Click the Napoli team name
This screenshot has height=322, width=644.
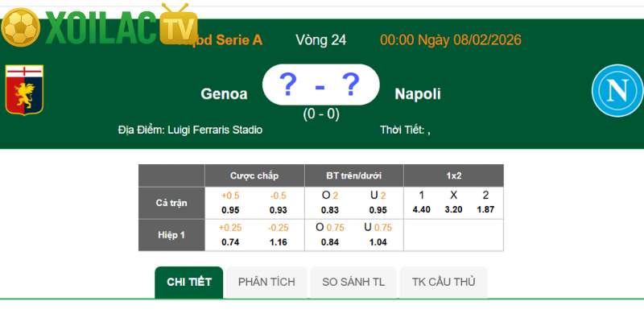coord(418,94)
